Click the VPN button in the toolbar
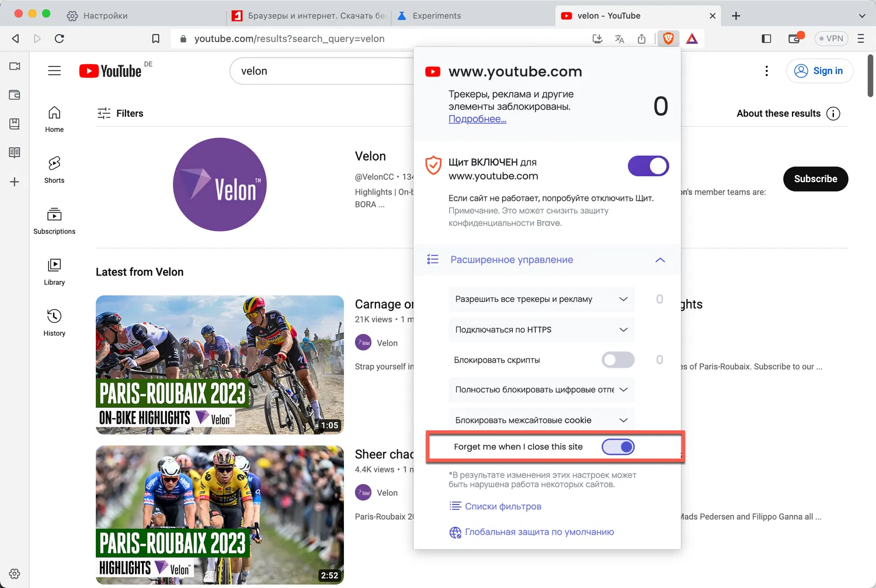The width and height of the screenshot is (876, 588). pyautogui.click(x=831, y=39)
